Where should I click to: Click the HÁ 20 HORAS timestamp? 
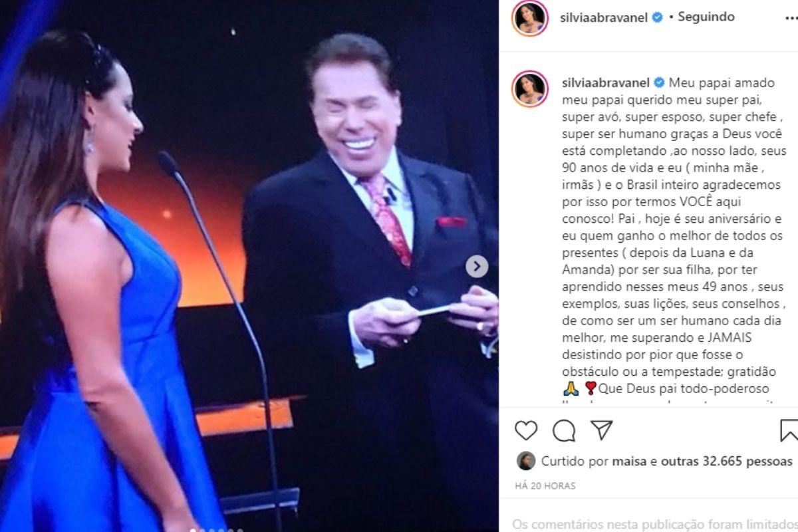545,486
